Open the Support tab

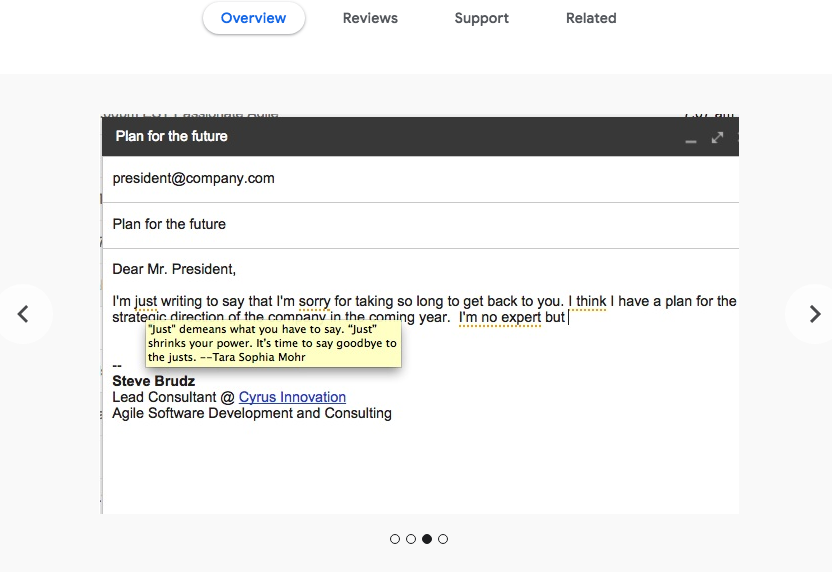point(481,18)
